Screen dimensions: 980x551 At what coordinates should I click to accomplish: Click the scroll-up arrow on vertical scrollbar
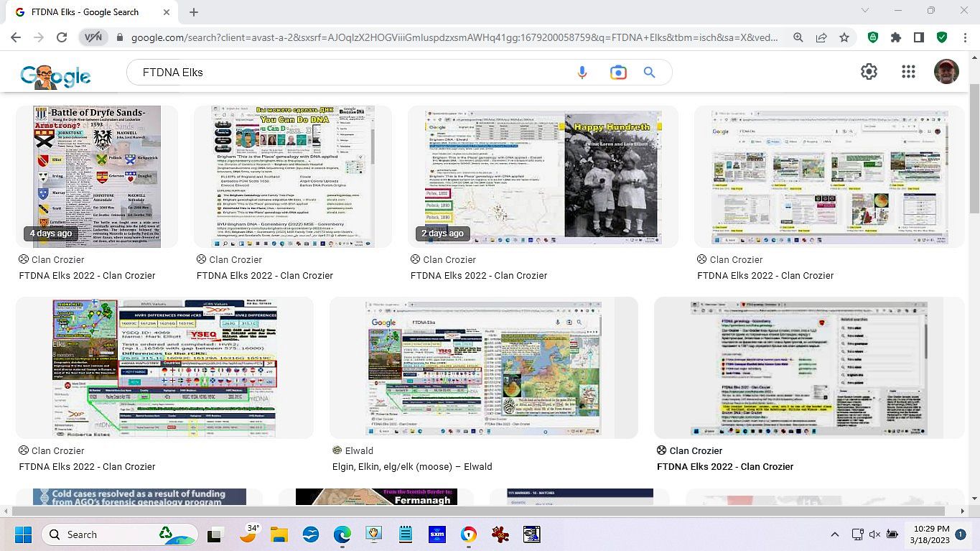pyautogui.click(x=974, y=57)
